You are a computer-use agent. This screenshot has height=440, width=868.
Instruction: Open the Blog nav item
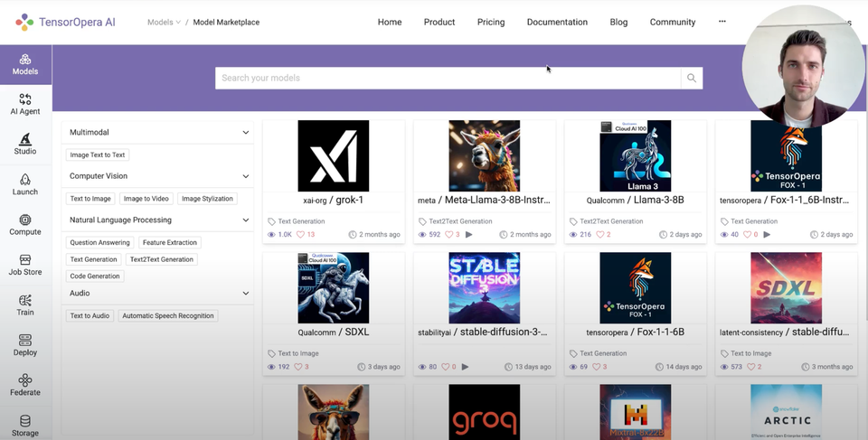coord(618,23)
